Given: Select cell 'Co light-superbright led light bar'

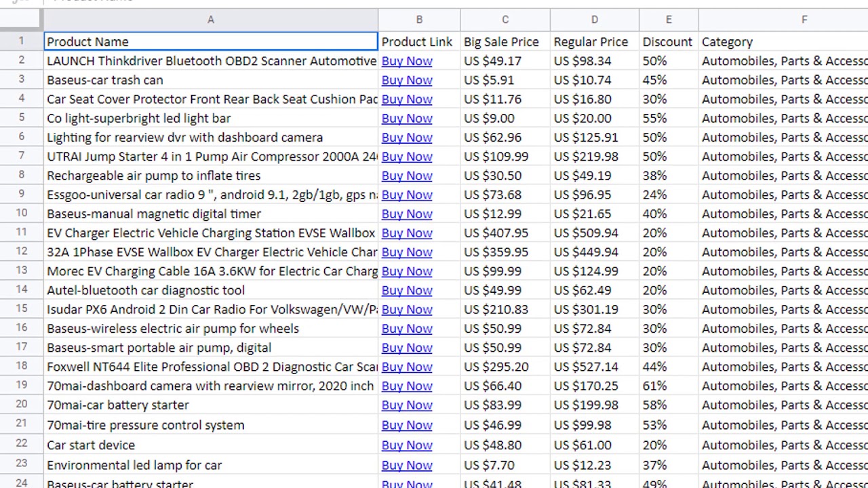Looking at the screenshot, I should click(x=211, y=118).
